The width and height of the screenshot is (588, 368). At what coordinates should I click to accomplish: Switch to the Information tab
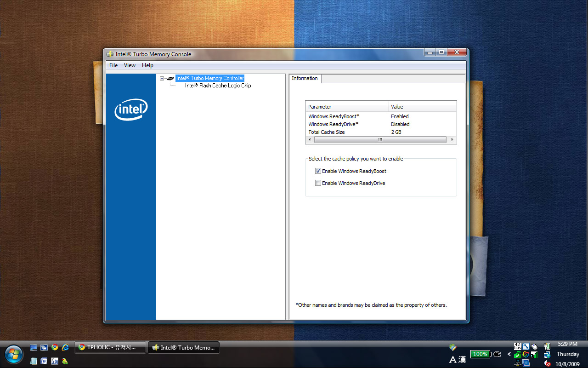point(305,79)
